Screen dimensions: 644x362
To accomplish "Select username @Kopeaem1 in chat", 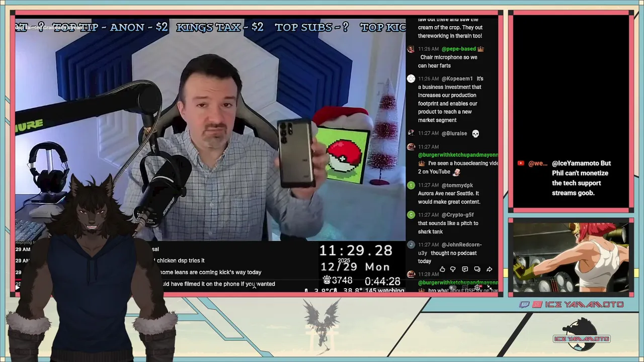I will pos(457,78).
